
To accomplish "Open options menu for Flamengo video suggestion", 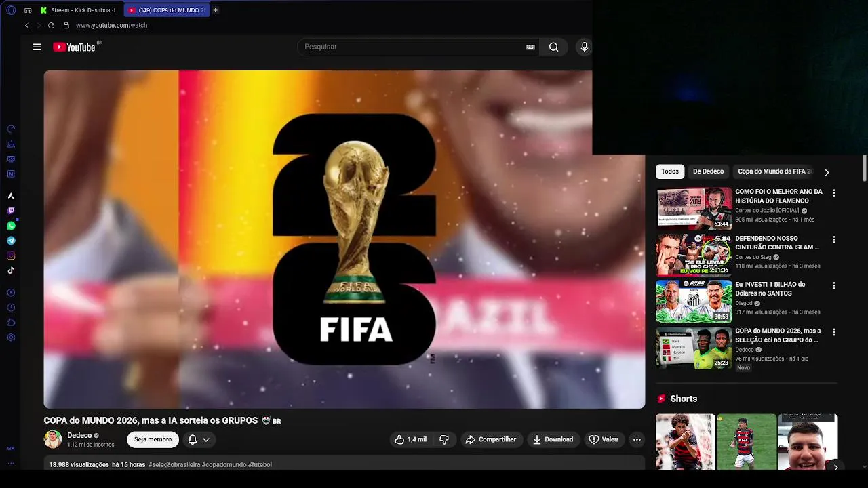I will point(834,193).
